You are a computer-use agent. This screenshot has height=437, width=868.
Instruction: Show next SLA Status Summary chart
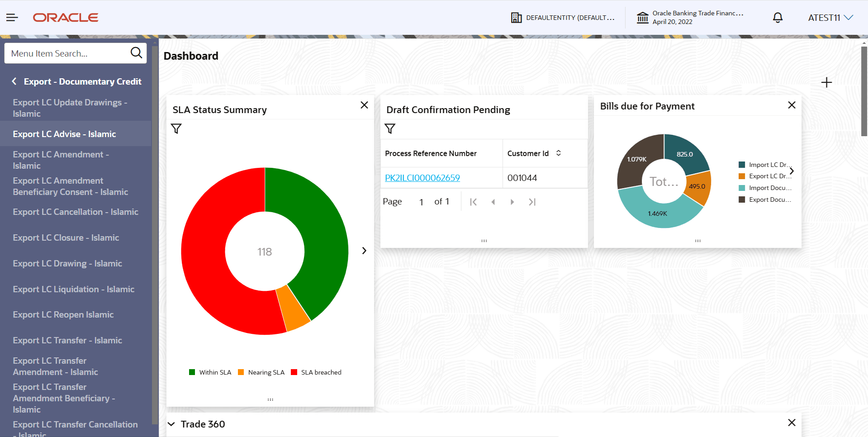(x=364, y=251)
